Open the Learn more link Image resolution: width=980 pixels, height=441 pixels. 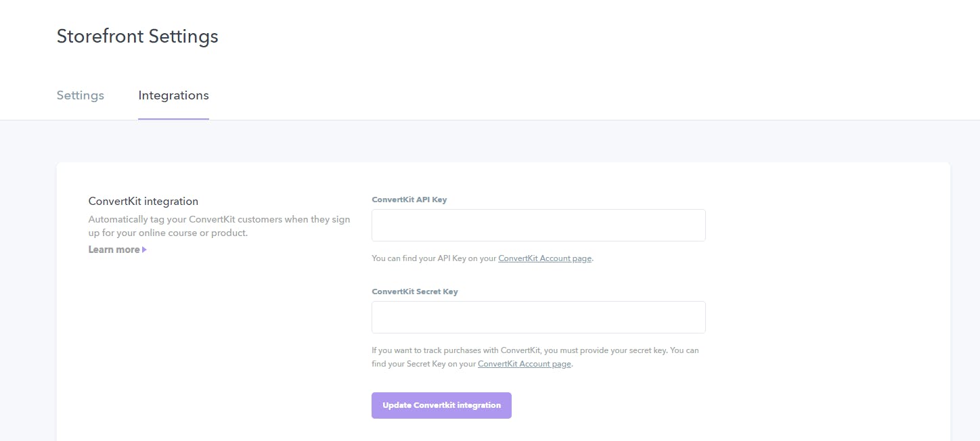(118, 250)
